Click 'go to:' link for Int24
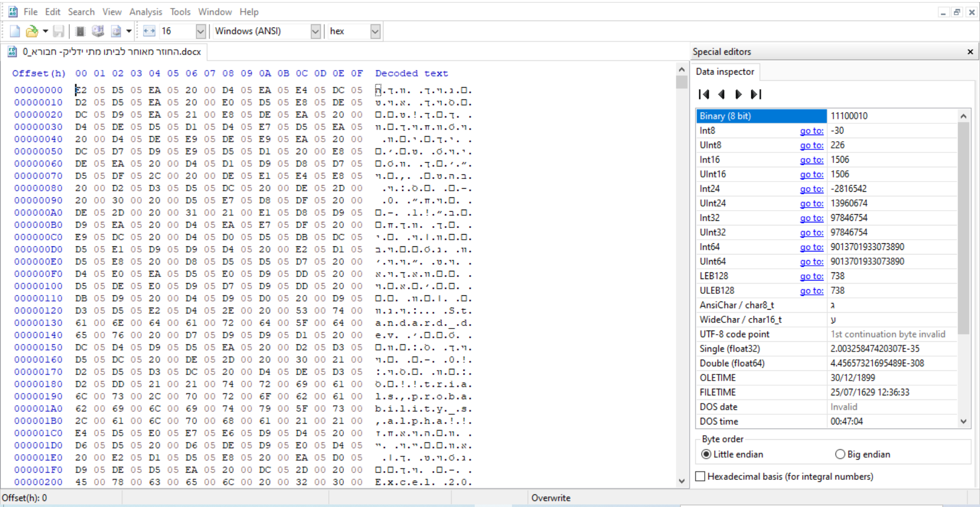Screen dimensions: 980x507 pyautogui.click(x=812, y=189)
